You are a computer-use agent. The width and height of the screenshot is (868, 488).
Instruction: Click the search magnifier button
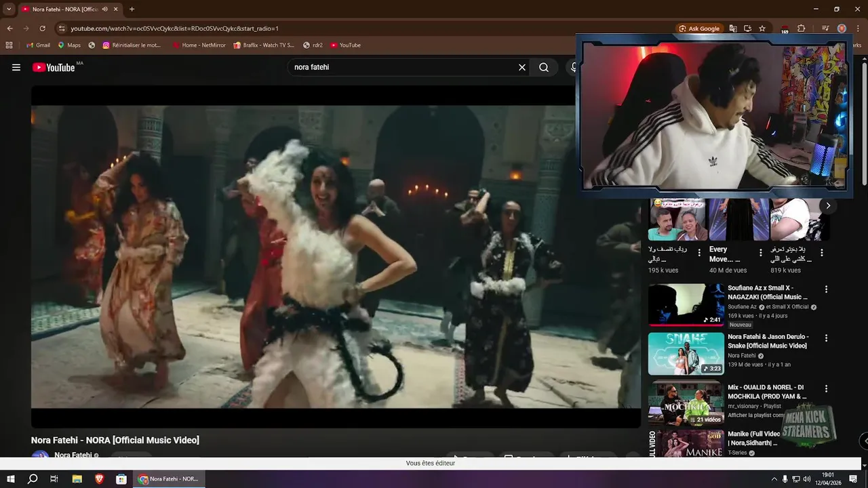[x=544, y=67]
